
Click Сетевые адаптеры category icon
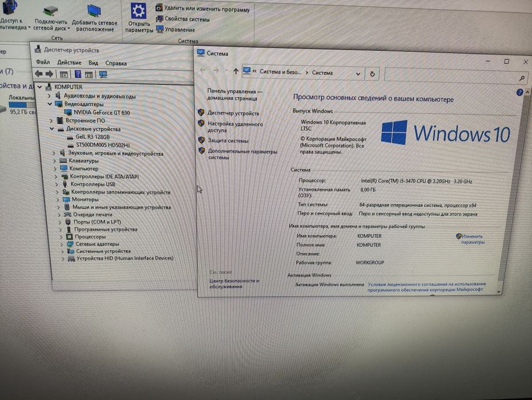(70, 244)
